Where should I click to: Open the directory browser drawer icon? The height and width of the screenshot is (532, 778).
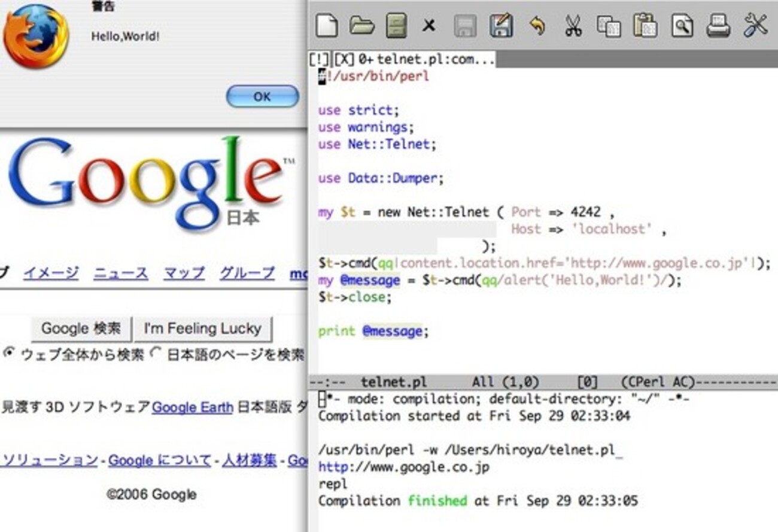396,26
